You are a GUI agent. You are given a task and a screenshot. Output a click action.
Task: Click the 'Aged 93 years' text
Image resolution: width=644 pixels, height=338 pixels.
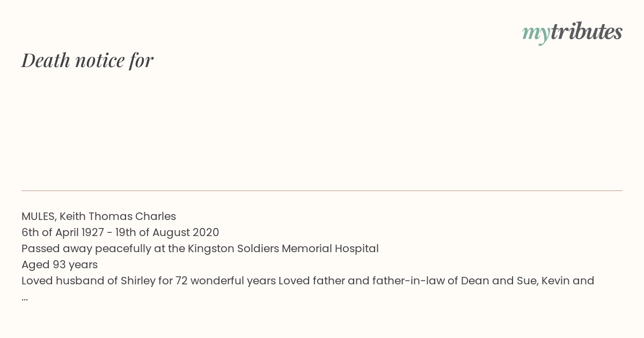point(60,264)
